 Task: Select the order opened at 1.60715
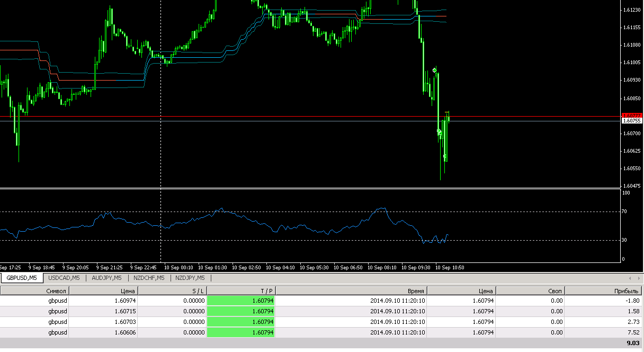pos(321,311)
